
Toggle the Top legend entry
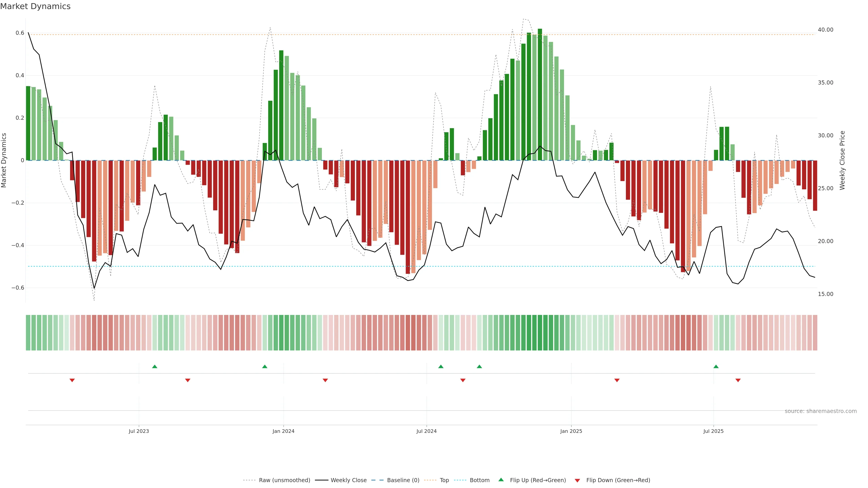point(444,480)
